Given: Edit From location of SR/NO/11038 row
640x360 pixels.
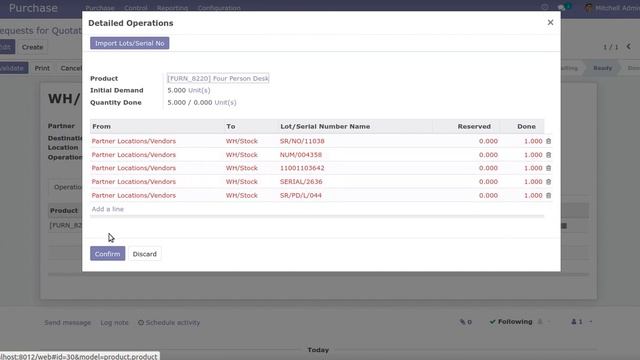Looking at the screenshot, I should [133, 141].
